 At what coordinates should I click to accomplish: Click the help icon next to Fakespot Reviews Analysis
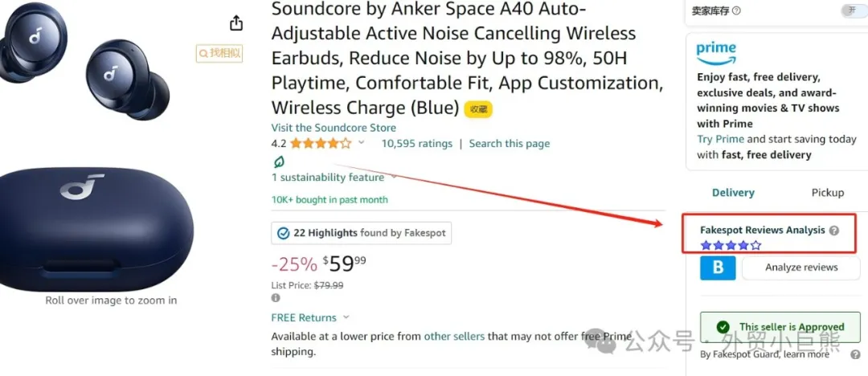click(x=833, y=231)
